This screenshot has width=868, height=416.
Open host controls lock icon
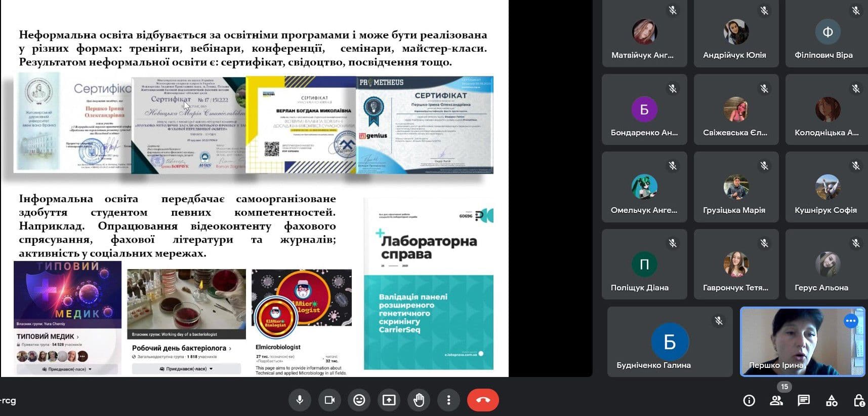[859, 401]
